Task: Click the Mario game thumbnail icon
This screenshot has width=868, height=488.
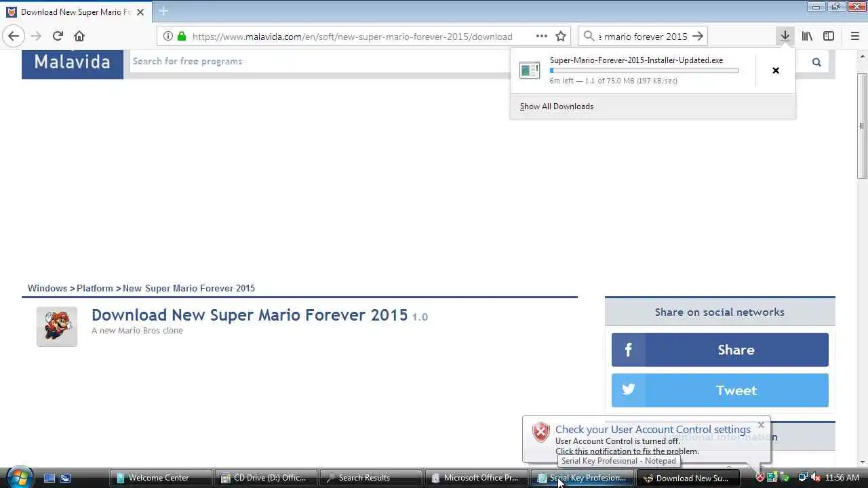Action: click(57, 327)
